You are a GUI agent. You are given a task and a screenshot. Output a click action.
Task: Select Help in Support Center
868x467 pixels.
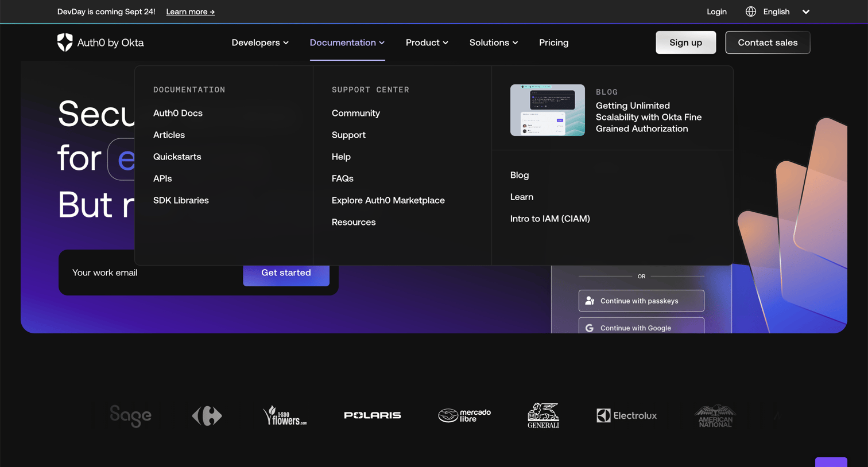click(x=341, y=157)
